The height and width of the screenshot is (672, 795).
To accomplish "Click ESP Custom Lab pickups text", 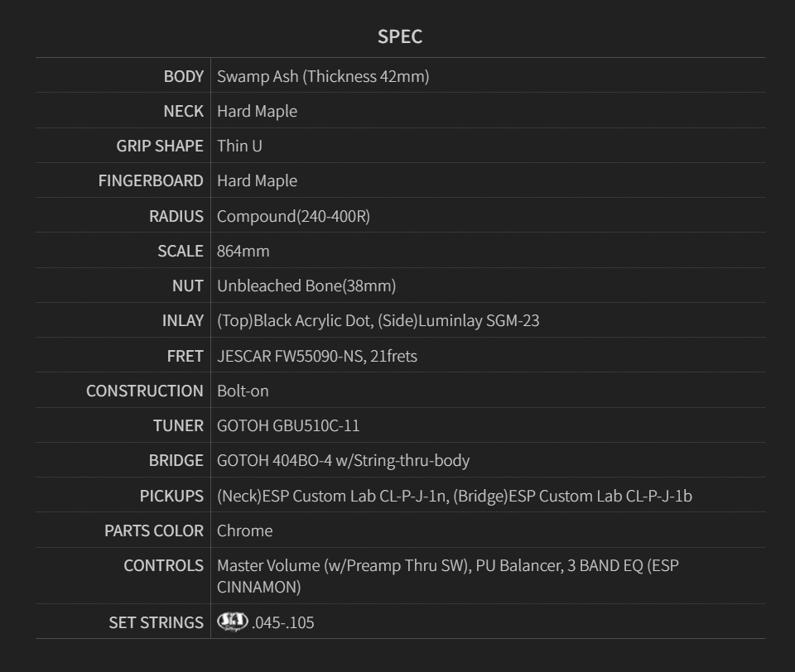I will click(455, 496).
